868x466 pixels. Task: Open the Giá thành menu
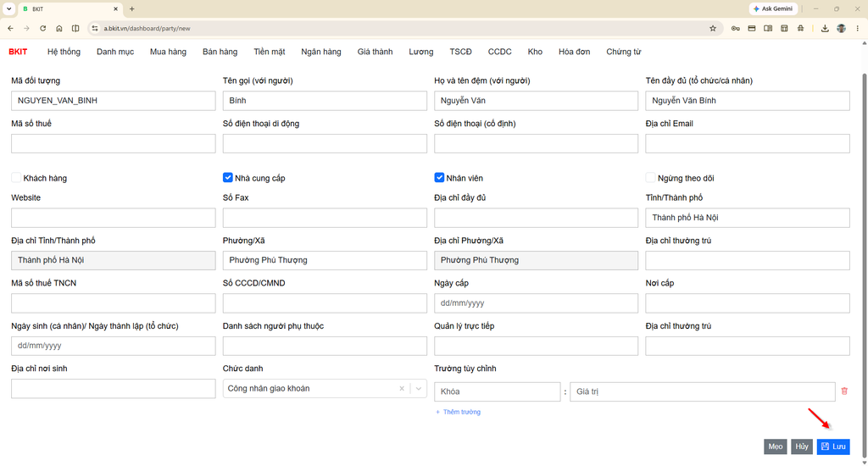point(375,52)
